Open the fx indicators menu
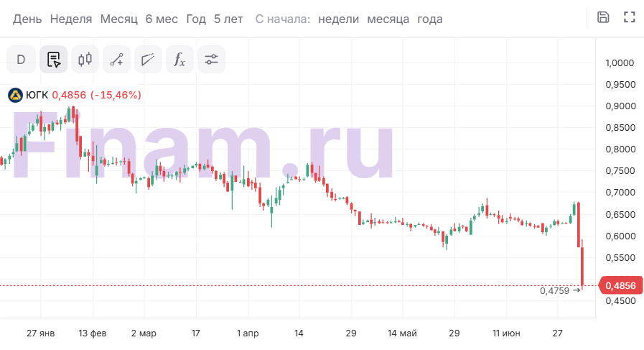 tap(179, 60)
